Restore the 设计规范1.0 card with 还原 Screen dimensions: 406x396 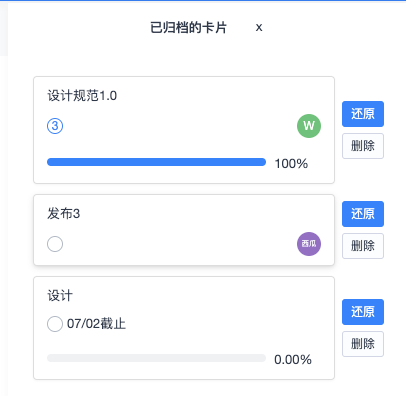tap(363, 114)
